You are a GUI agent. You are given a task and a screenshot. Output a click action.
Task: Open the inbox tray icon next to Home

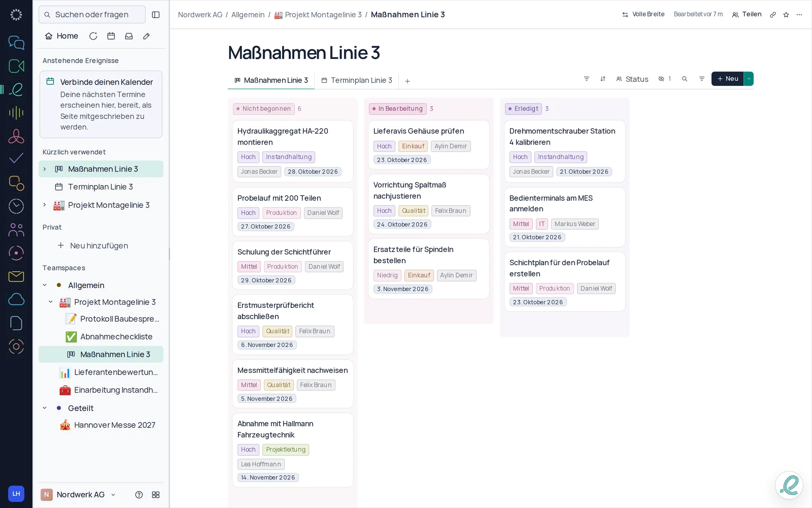pyautogui.click(x=129, y=36)
